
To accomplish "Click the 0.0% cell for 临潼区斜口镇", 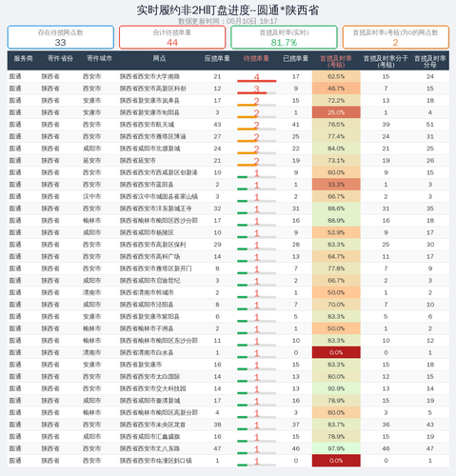I will (x=336, y=461).
